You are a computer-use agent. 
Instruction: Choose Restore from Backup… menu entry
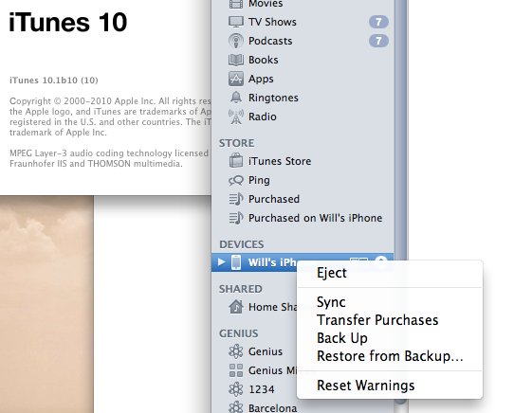(x=390, y=356)
